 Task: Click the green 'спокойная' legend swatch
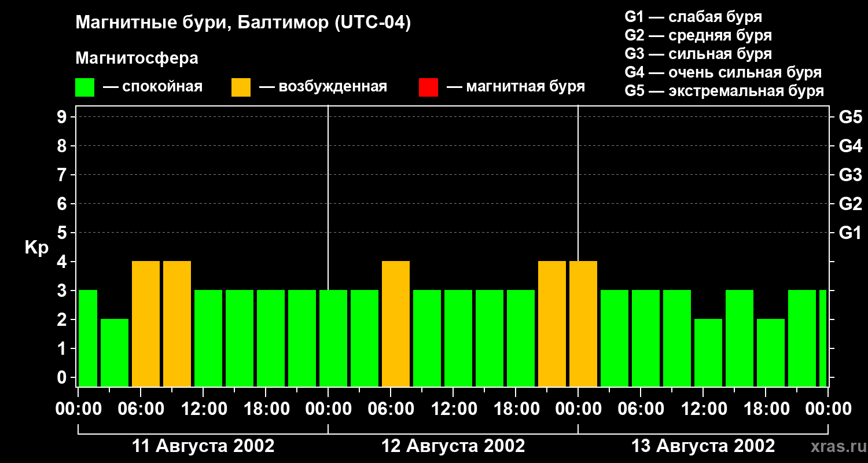pyautogui.click(x=84, y=87)
